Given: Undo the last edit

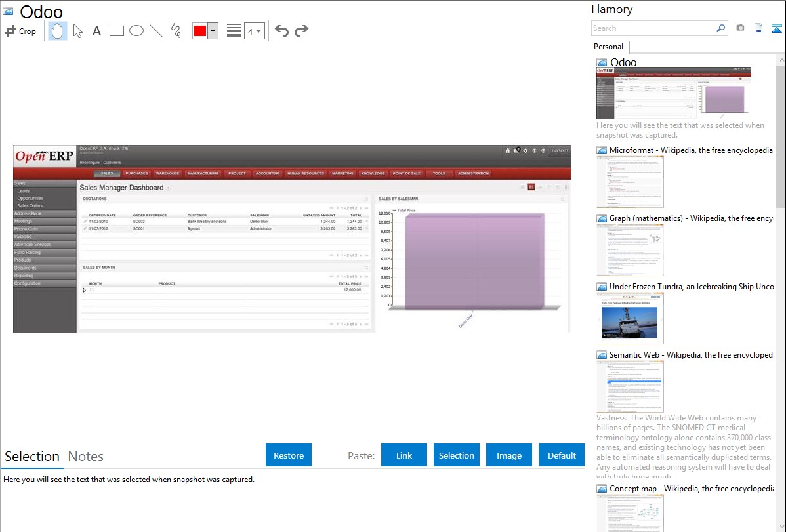Looking at the screenshot, I should pyautogui.click(x=281, y=31).
